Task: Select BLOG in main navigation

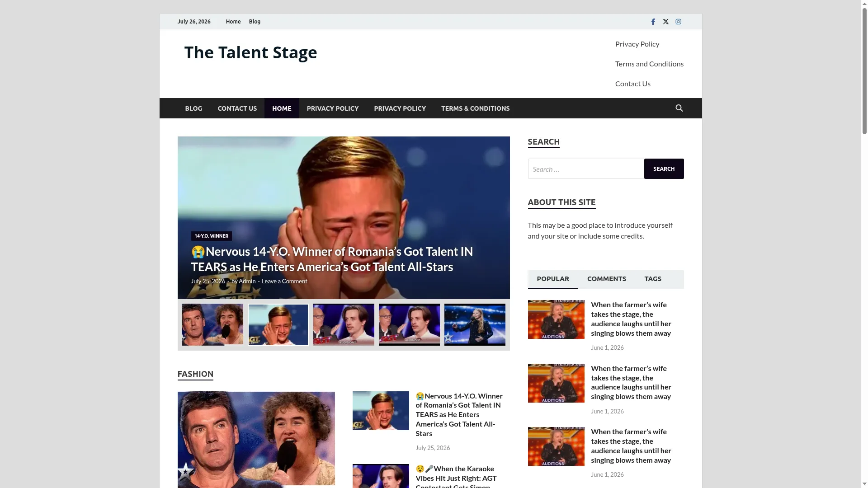Action: (x=193, y=108)
